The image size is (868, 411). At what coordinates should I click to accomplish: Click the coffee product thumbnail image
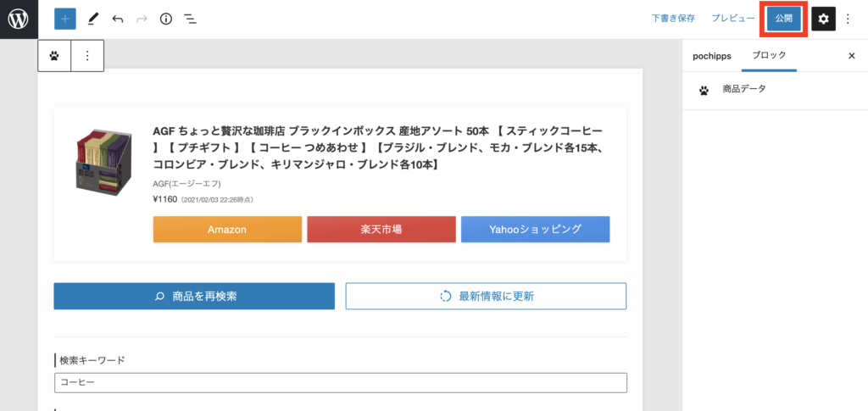tap(104, 162)
